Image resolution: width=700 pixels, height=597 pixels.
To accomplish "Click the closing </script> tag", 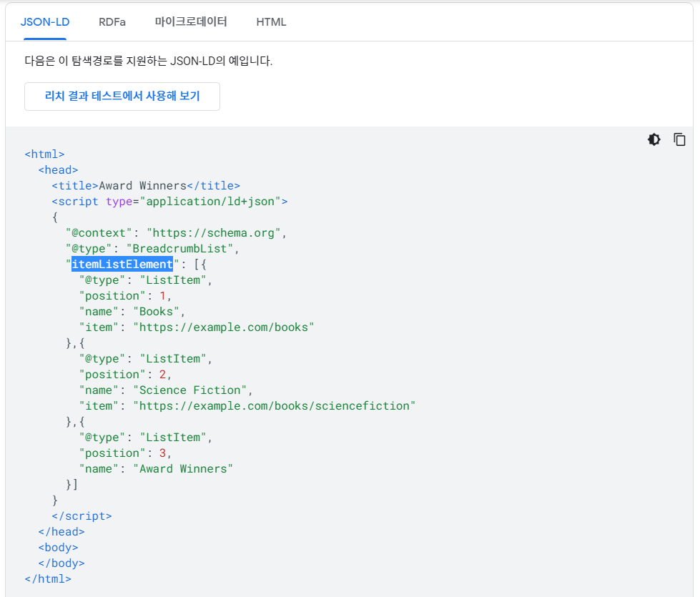I will (82, 516).
